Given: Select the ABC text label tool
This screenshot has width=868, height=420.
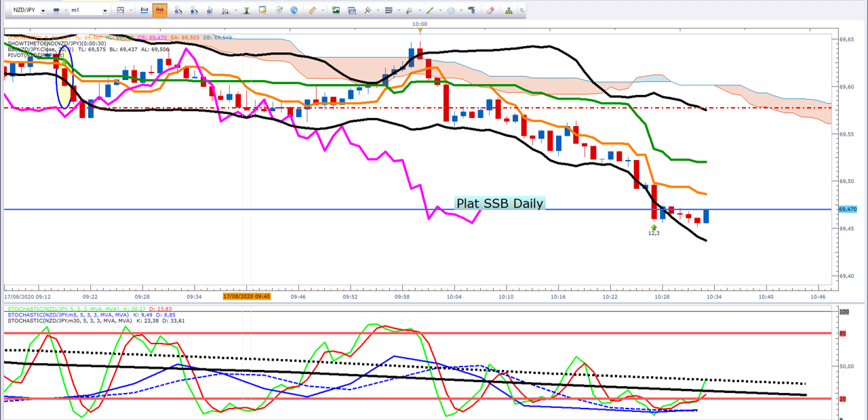Looking at the screenshot, I should 471,10.
